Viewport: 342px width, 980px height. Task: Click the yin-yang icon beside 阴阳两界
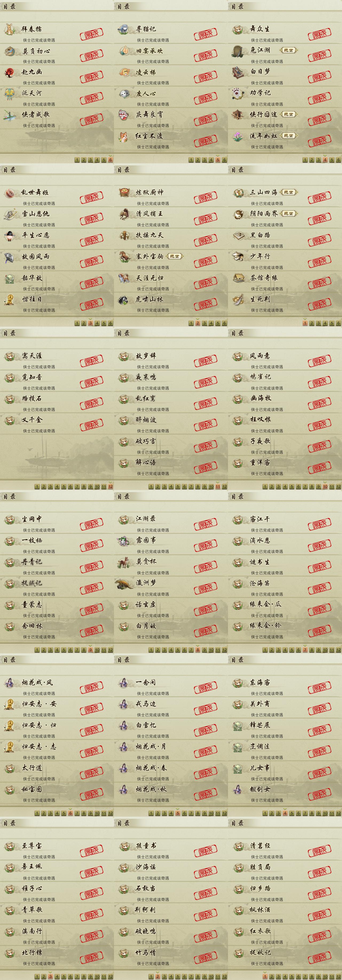tap(238, 214)
